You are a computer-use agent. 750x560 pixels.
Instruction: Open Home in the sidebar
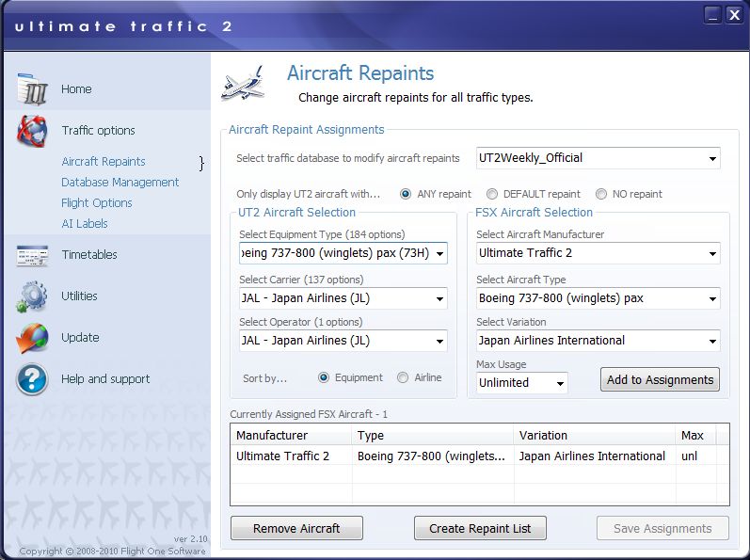[x=76, y=89]
